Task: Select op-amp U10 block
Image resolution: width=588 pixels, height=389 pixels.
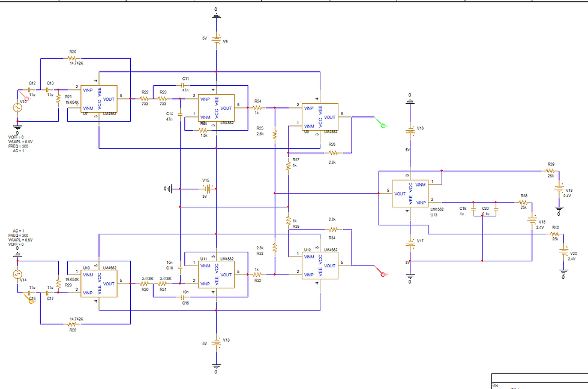Action: (x=99, y=284)
